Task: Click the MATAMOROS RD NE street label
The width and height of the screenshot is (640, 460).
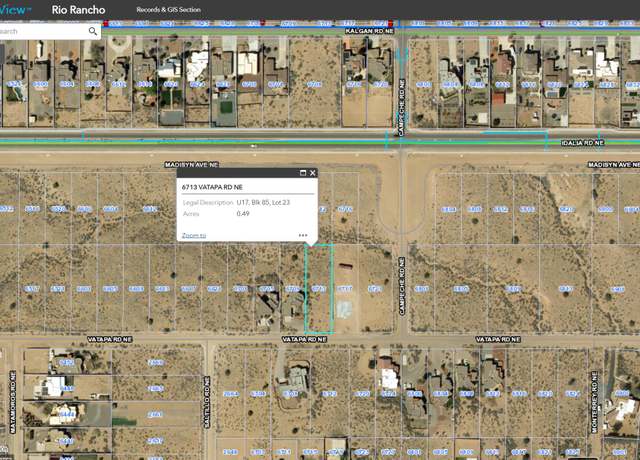Action: tap(13, 402)
